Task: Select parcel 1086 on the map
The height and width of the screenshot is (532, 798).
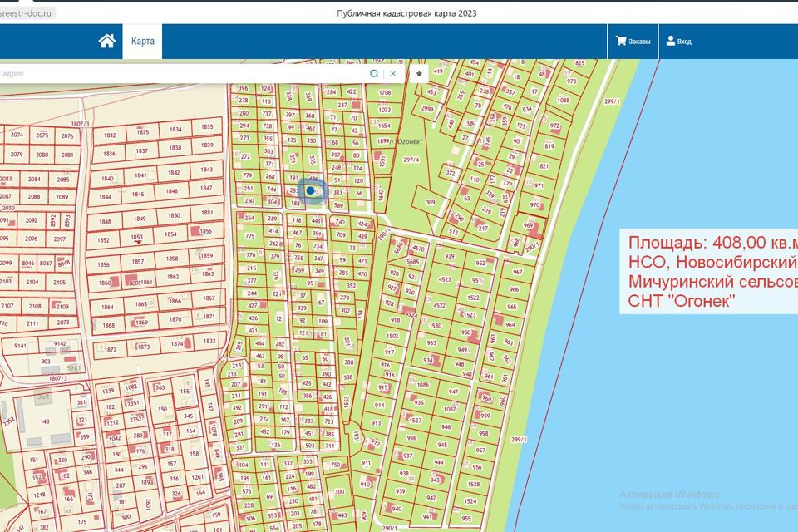Action: (422, 385)
